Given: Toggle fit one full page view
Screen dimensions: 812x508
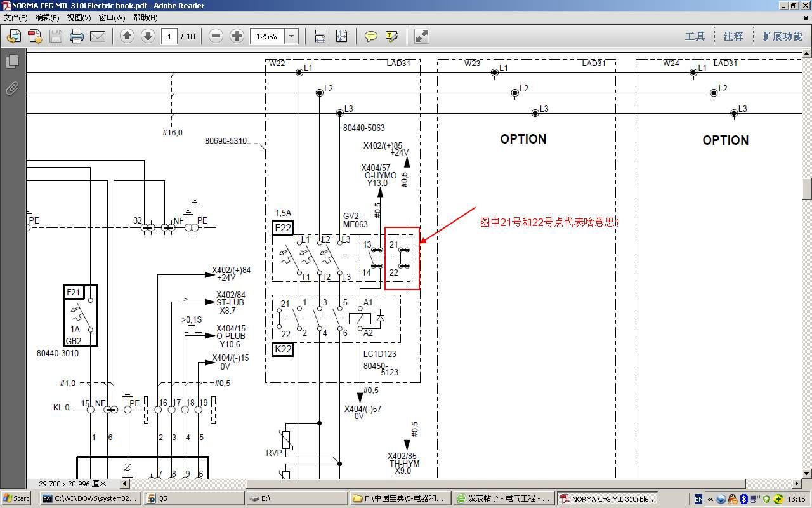Looking at the screenshot, I should 341,36.
